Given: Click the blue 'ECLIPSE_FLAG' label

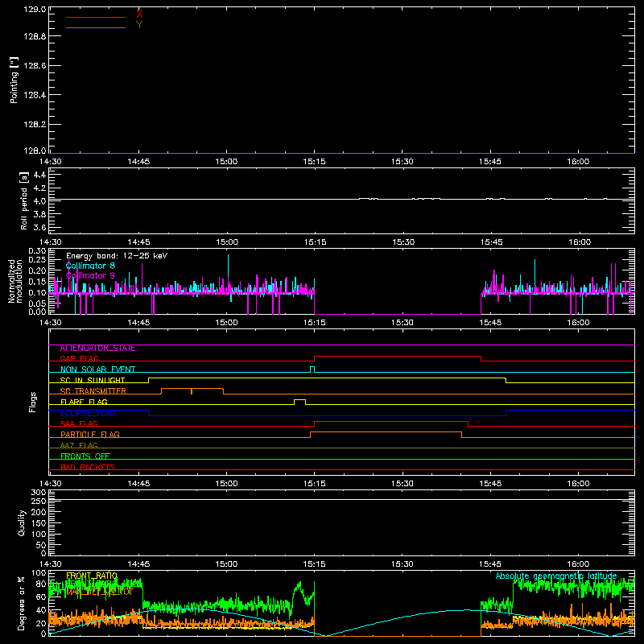Looking at the screenshot, I should (x=88, y=413).
